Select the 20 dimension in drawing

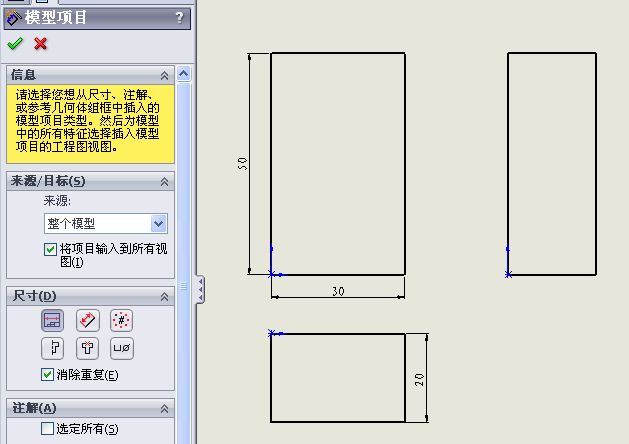(419, 380)
